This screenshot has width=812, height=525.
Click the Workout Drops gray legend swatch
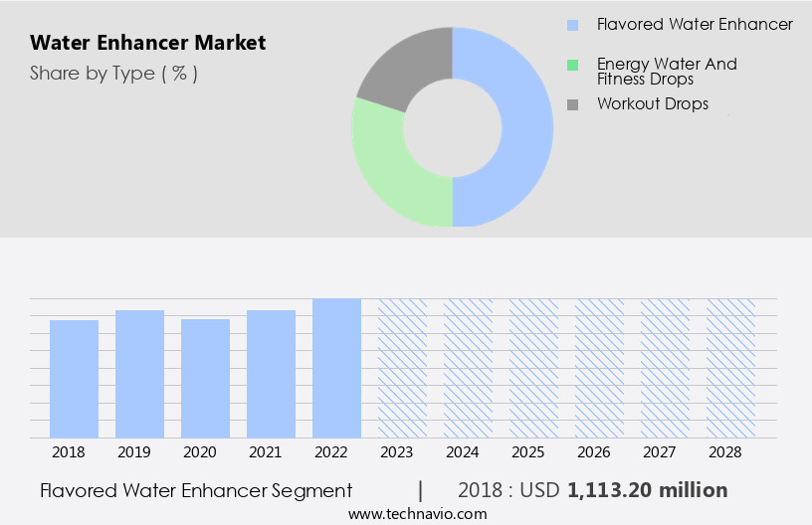[572, 104]
